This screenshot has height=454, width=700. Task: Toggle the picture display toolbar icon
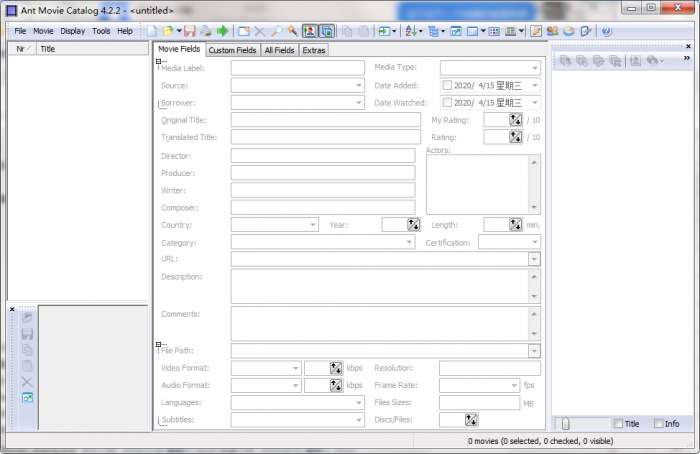pyautogui.click(x=309, y=31)
